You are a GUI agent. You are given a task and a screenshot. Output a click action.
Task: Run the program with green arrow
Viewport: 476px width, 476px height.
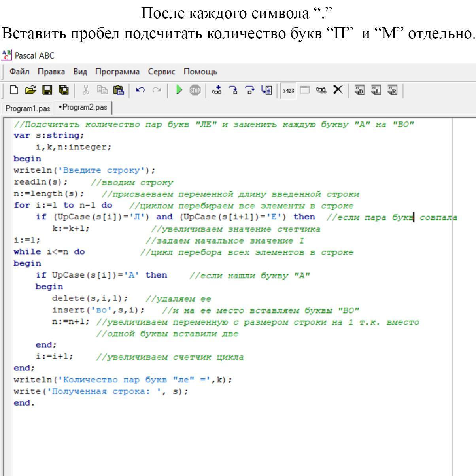(179, 90)
